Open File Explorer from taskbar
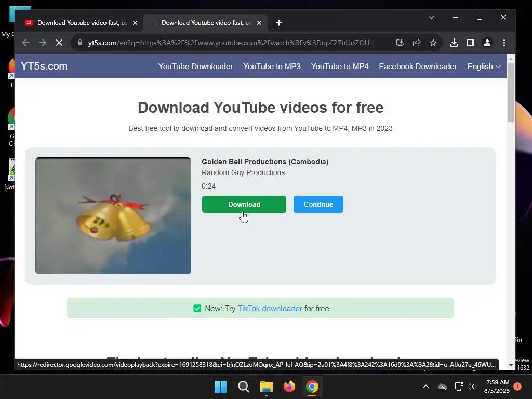Image resolution: width=532 pixels, height=399 pixels. coord(267,387)
